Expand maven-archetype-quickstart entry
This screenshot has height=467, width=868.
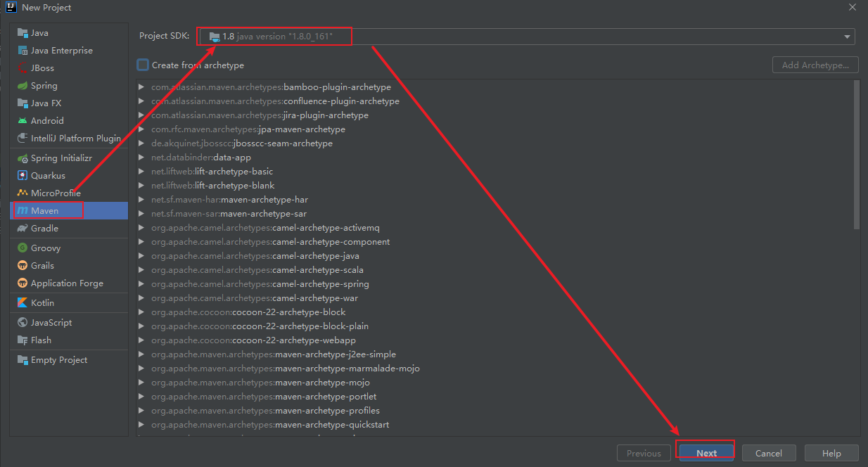coord(141,425)
